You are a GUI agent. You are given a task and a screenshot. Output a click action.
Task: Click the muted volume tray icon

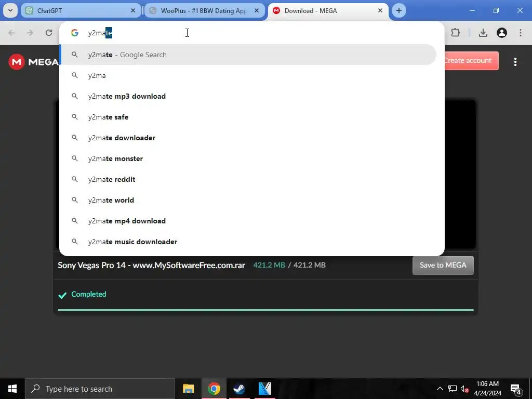point(465,389)
